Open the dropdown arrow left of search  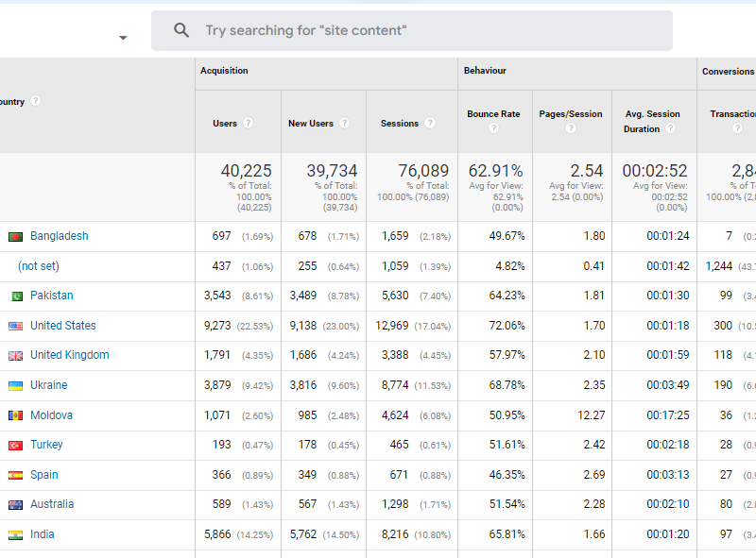point(122,38)
